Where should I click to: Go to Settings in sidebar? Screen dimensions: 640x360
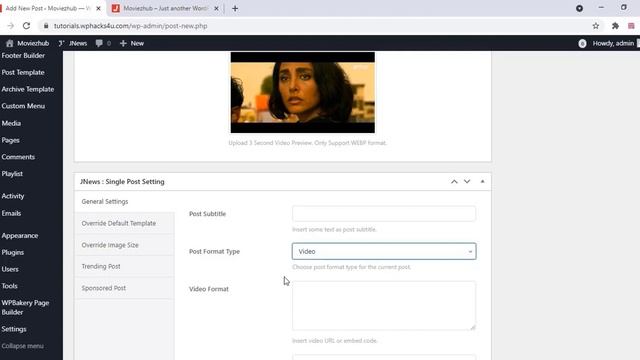[14, 329]
